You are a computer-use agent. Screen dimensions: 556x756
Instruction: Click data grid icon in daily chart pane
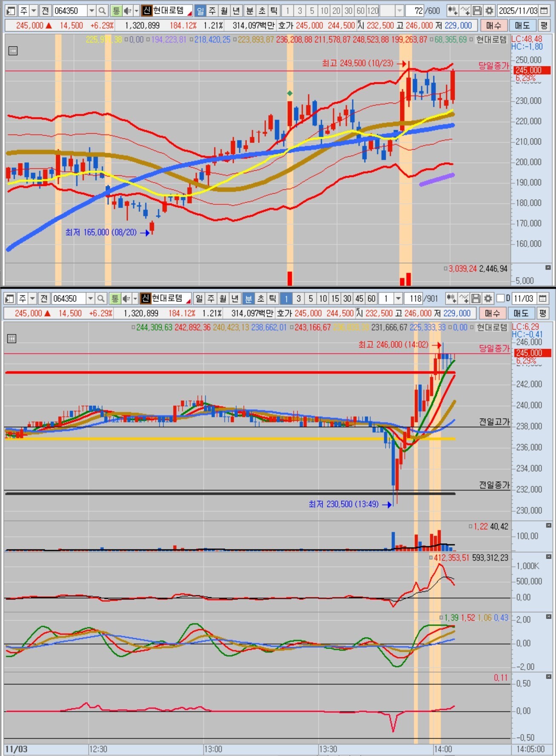pyautogui.click(x=13, y=51)
